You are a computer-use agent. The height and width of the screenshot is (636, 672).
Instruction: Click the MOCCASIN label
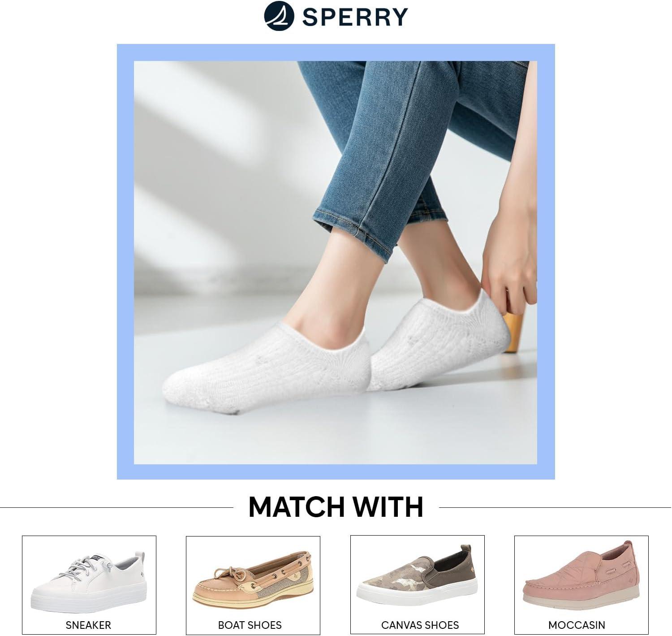[577, 625]
